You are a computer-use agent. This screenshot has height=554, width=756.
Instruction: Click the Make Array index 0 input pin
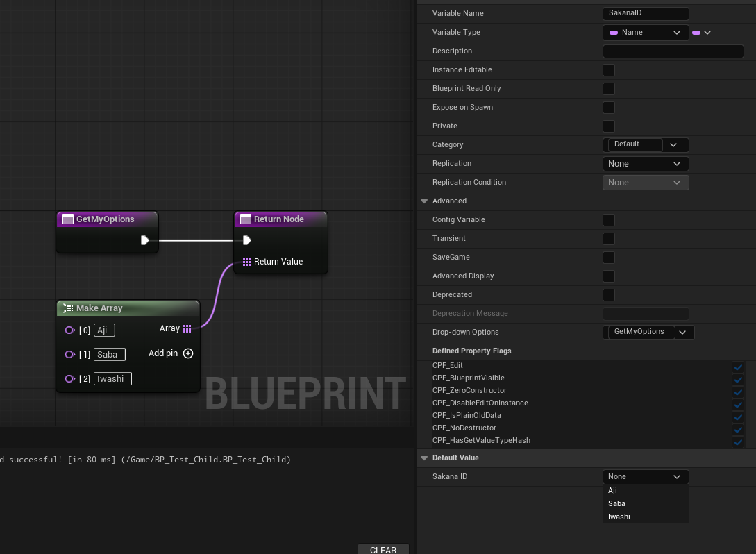(69, 330)
